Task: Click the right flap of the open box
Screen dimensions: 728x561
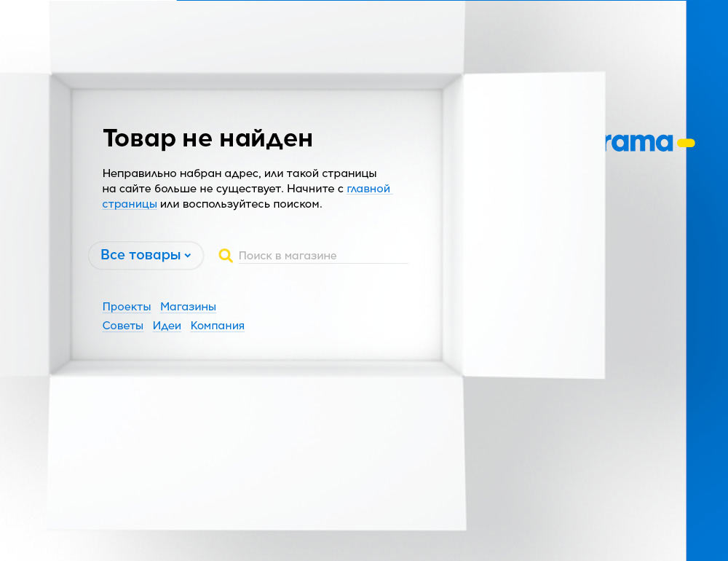Action: pos(533,226)
